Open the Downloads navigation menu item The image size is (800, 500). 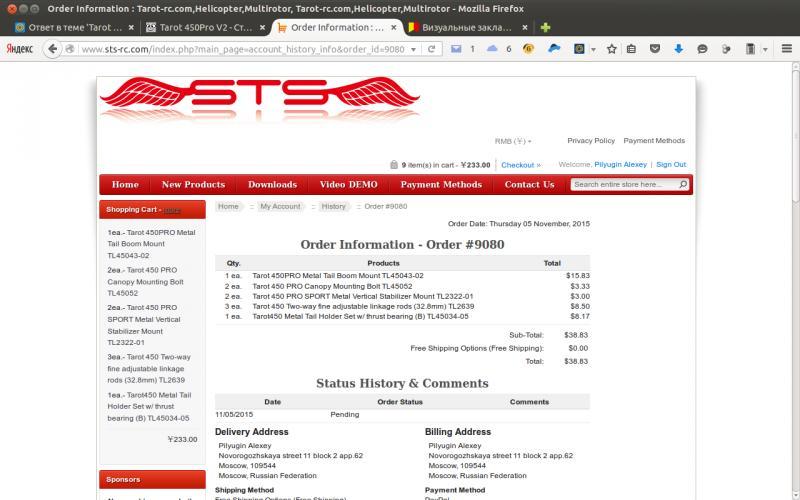tap(272, 185)
